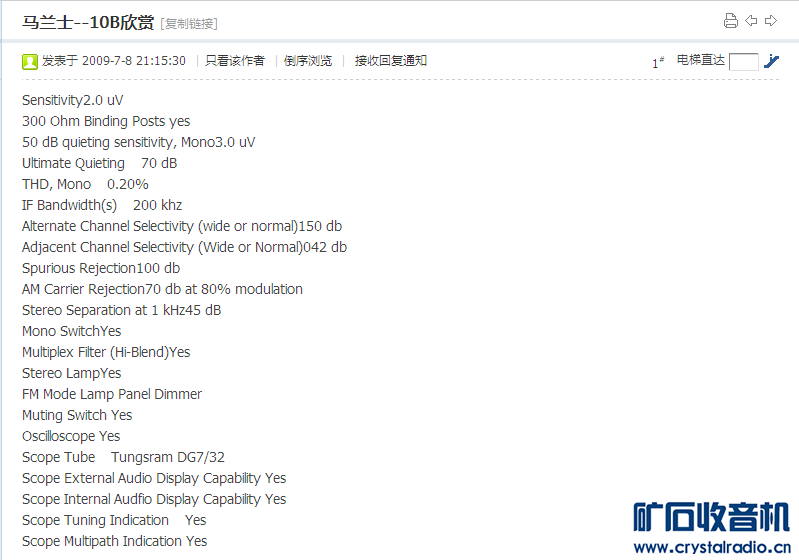Click the post date 2009-7-8 21:15:30
Viewport: 799px width, 560px height.
pos(134,61)
